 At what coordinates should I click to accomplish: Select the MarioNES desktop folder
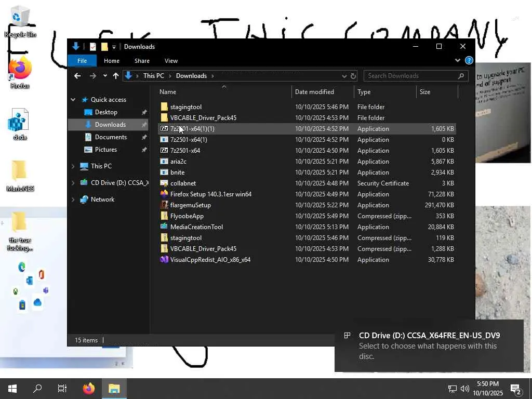20,176
